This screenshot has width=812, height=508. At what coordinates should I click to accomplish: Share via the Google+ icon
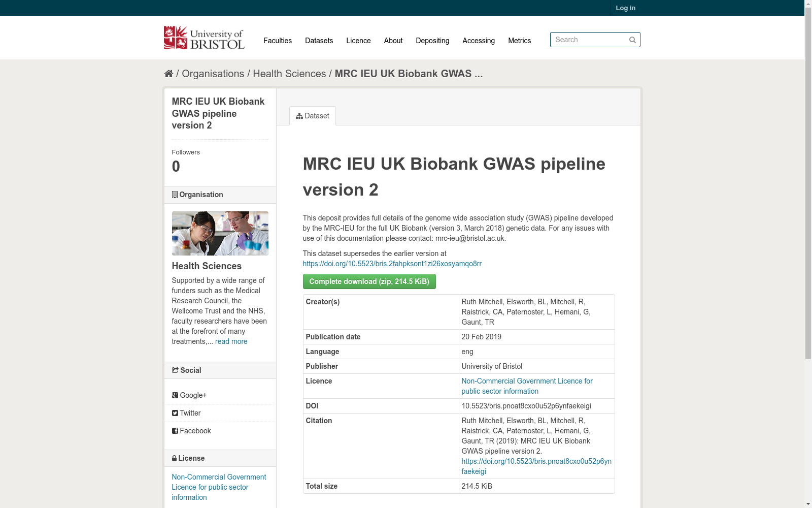pyautogui.click(x=175, y=395)
